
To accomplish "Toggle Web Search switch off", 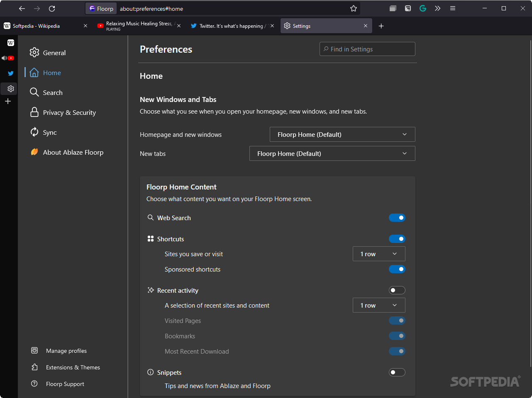I will click(397, 218).
